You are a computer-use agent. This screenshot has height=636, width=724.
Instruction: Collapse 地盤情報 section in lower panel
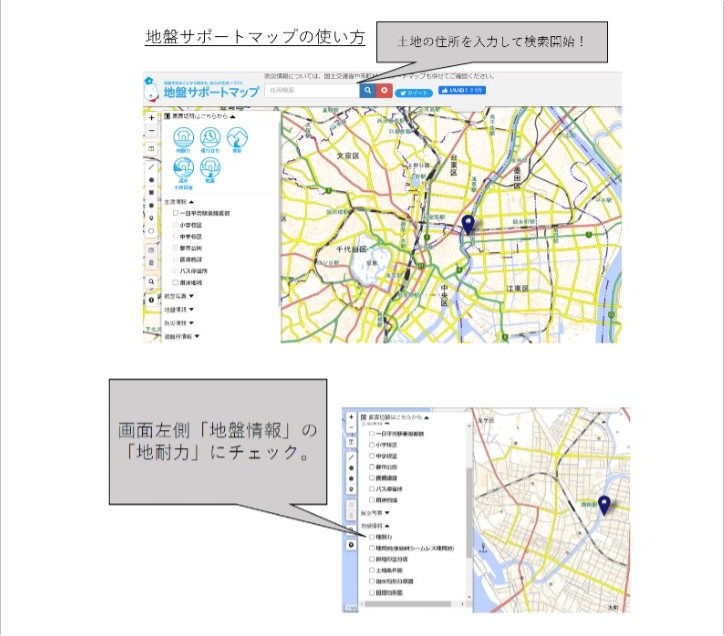point(375,526)
